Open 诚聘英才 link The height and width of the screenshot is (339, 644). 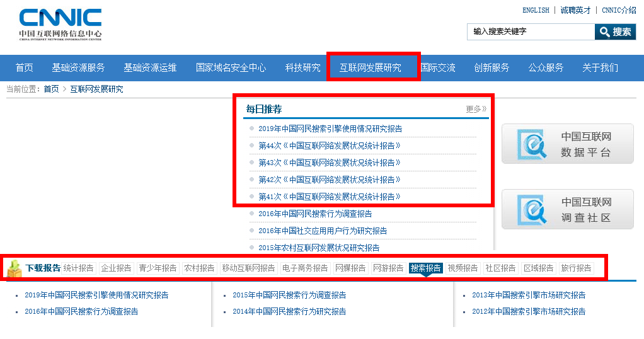(575, 10)
